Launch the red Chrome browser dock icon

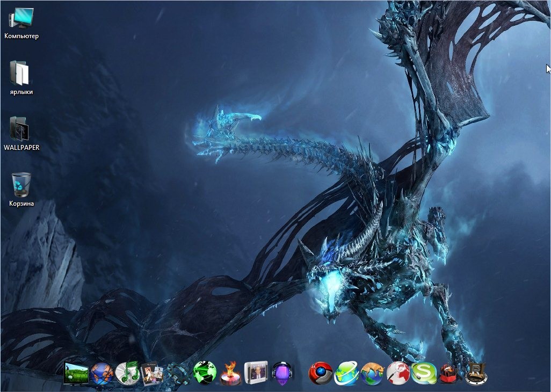tap(321, 373)
